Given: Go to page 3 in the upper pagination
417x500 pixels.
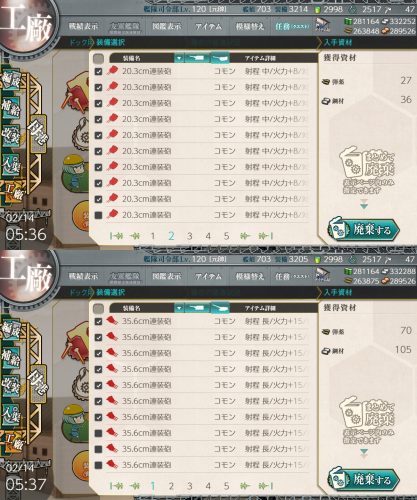Looking at the screenshot, I should click(189, 236).
